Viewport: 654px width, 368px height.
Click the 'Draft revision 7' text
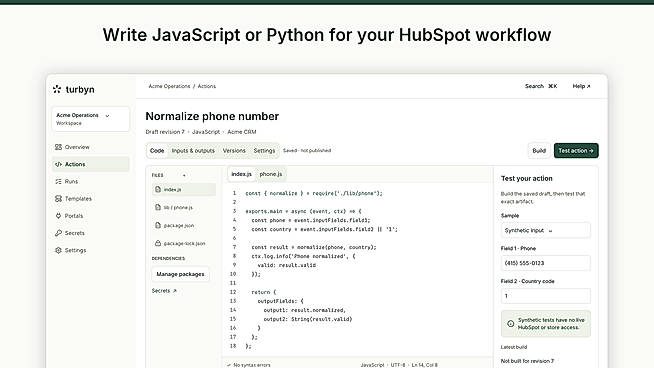(165, 131)
